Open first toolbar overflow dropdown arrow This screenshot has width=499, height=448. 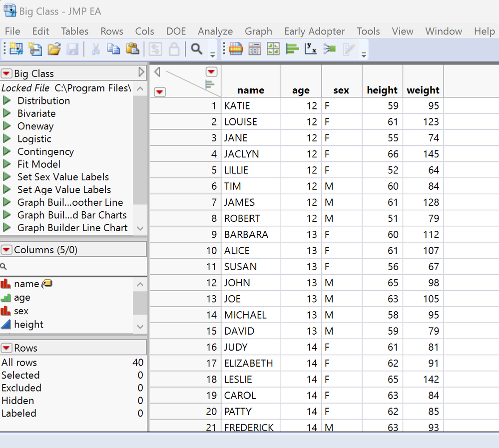[213, 55]
